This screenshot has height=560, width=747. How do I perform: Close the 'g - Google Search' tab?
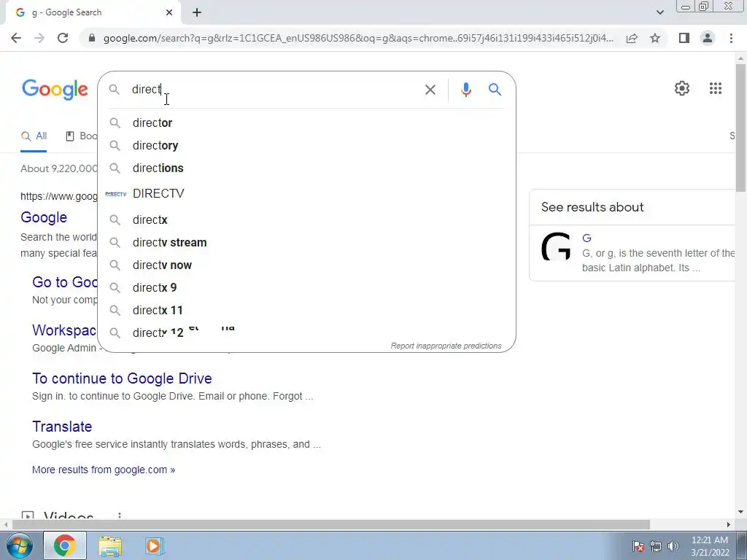tap(169, 13)
